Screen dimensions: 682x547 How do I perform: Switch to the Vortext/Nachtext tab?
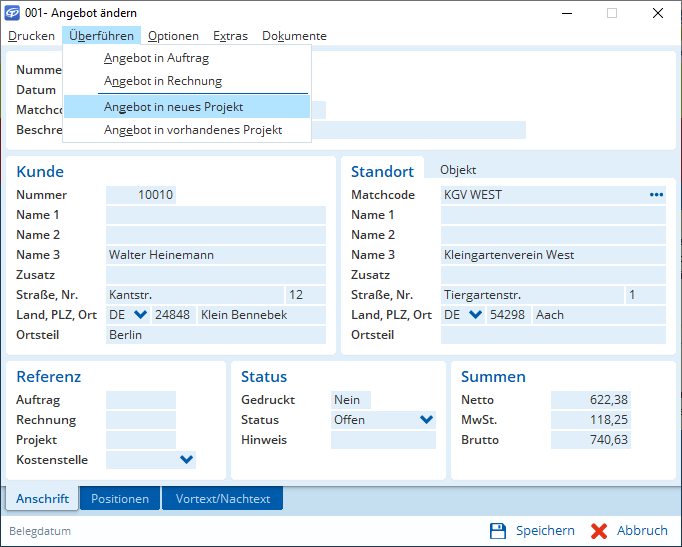pyautogui.click(x=222, y=499)
